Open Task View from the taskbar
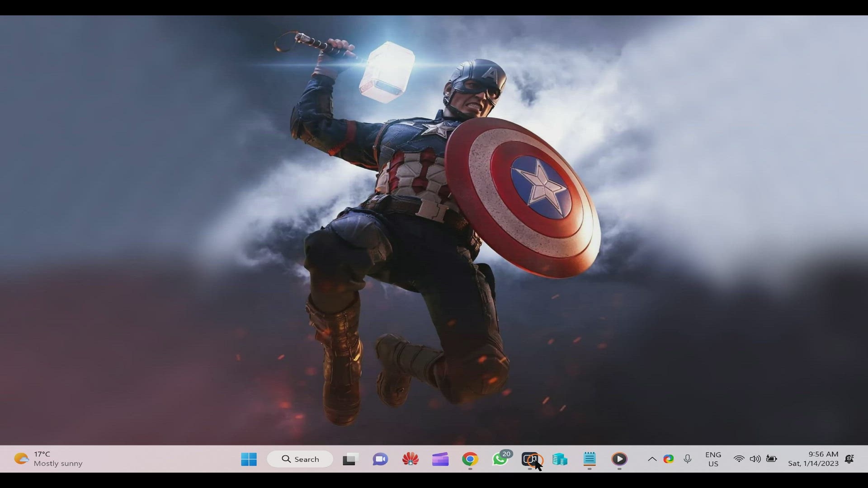Image resolution: width=868 pixels, height=488 pixels. (x=350, y=459)
